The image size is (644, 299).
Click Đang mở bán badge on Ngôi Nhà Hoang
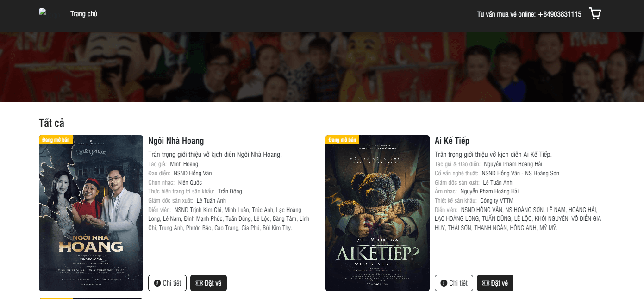tap(56, 139)
